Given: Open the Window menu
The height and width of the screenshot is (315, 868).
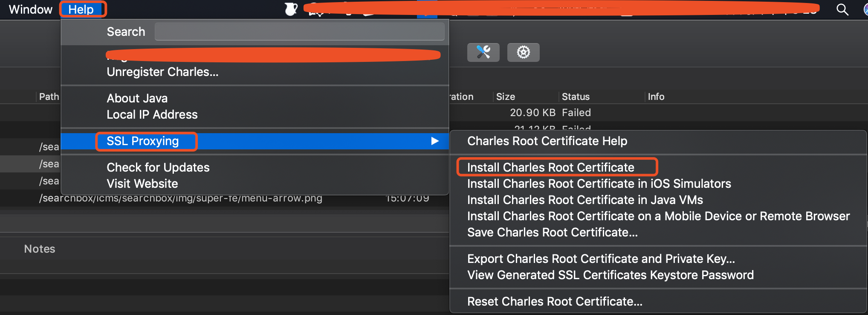Looking at the screenshot, I should pos(30,9).
